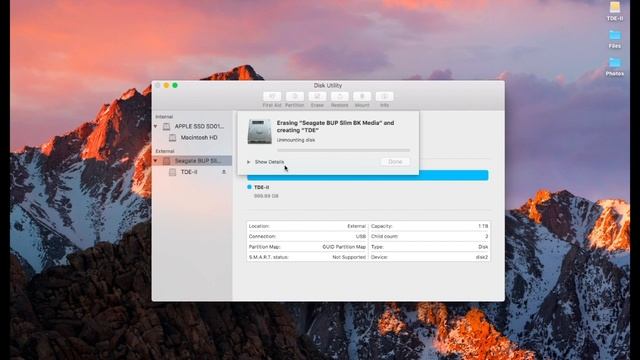Click the Done button in erase dialog
The height and width of the screenshot is (360, 640).
click(395, 162)
